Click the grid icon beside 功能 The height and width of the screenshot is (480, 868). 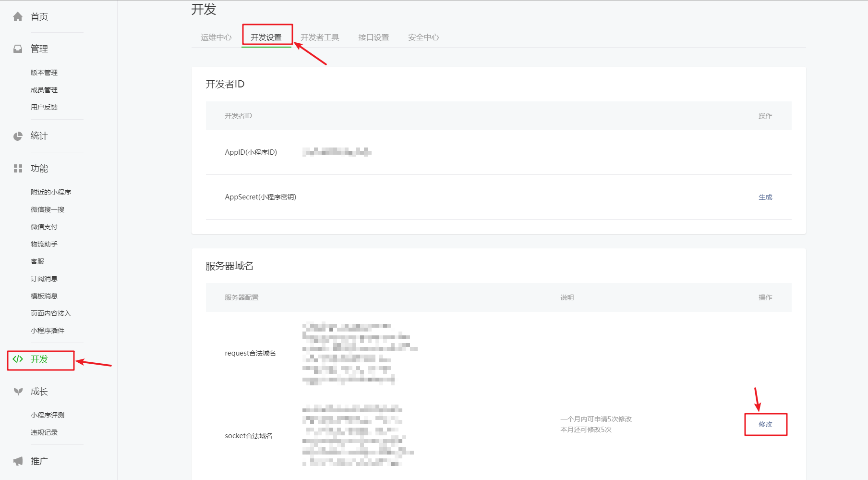18,169
